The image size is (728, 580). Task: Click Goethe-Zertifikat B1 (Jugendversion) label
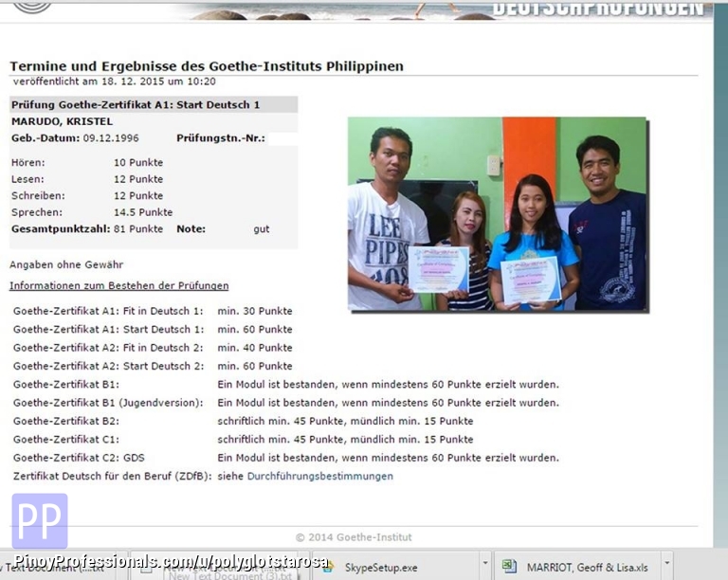(108, 403)
